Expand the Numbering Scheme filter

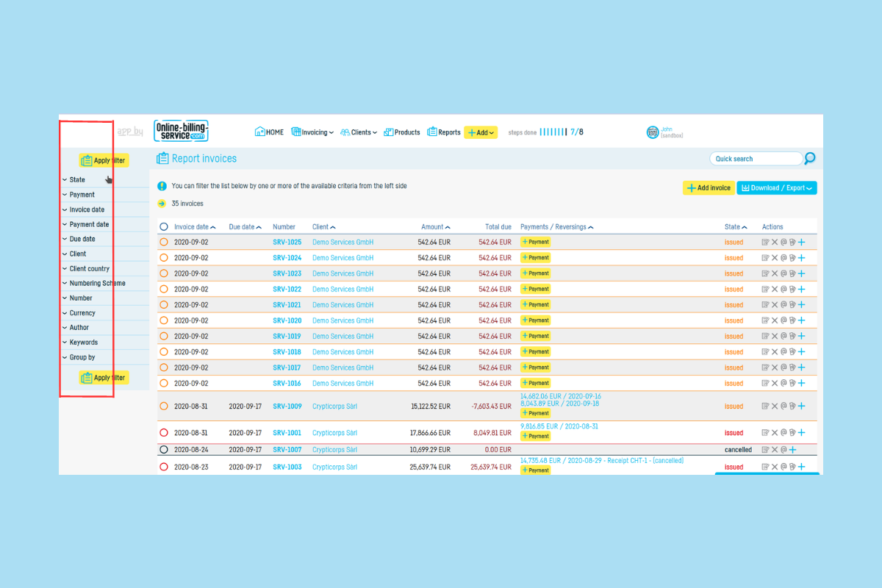pyautogui.click(x=104, y=283)
